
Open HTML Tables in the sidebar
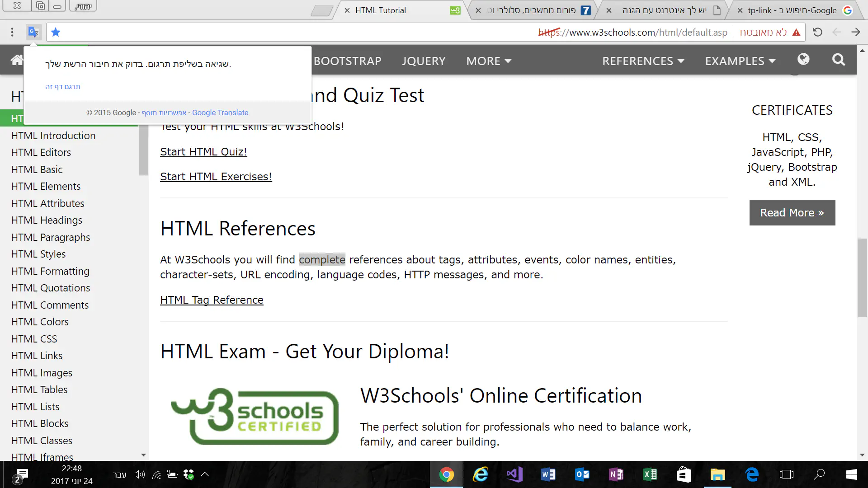pos(39,389)
